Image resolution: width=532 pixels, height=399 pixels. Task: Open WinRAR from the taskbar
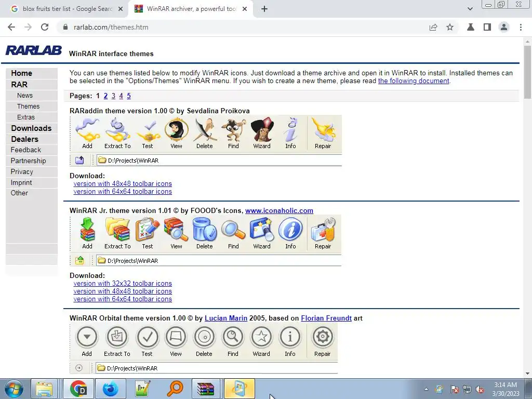pos(206,389)
